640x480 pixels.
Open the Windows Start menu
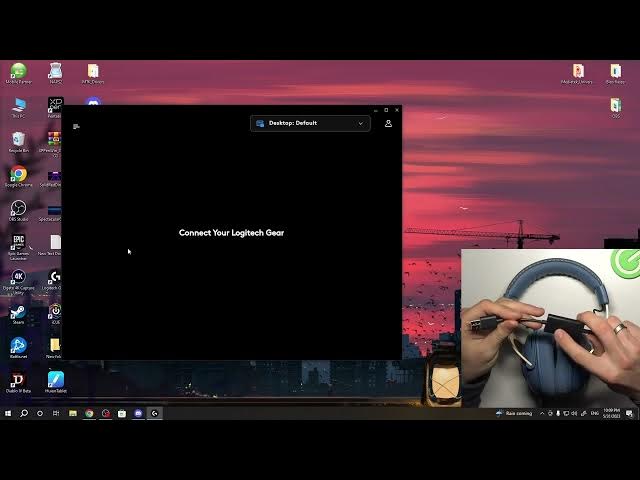click(8, 413)
